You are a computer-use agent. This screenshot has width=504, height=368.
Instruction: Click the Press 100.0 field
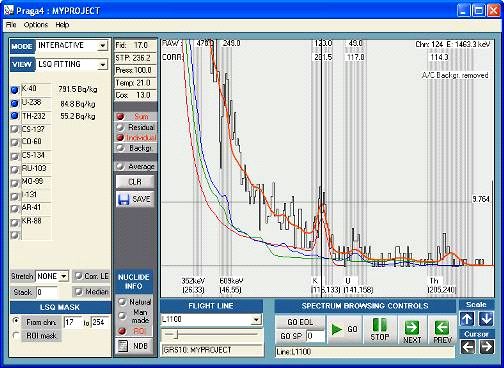(135, 70)
